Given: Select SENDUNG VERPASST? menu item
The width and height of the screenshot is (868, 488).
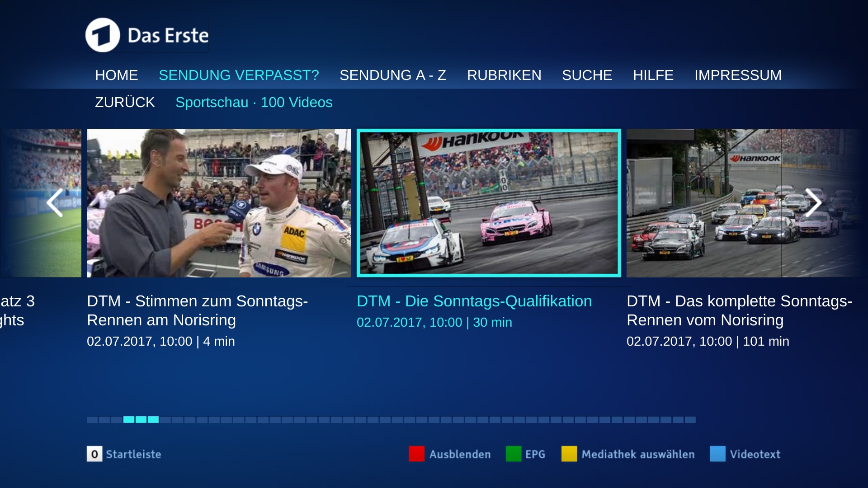Looking at the screenshot, I should [239, 75].
